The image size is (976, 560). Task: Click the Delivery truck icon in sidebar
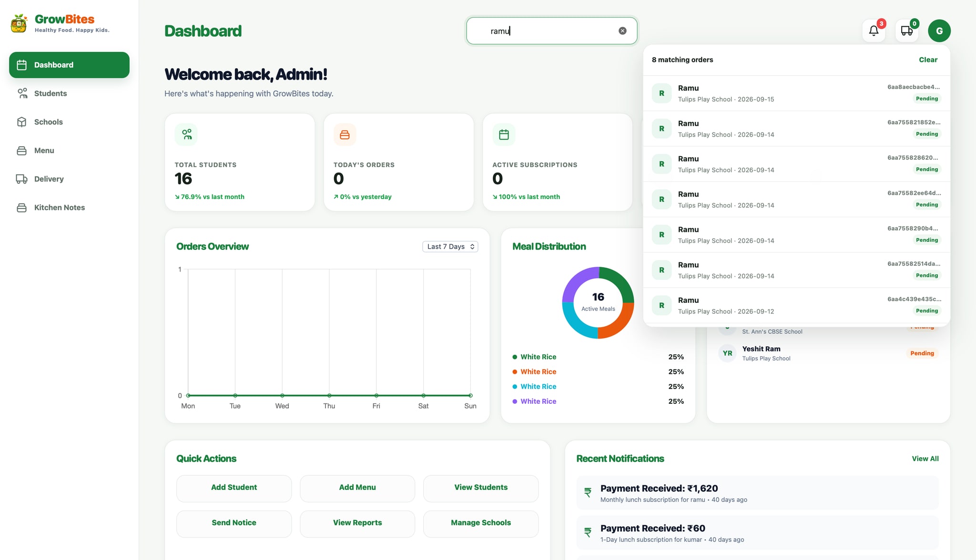pyautogui.click(x=22, y=179)
